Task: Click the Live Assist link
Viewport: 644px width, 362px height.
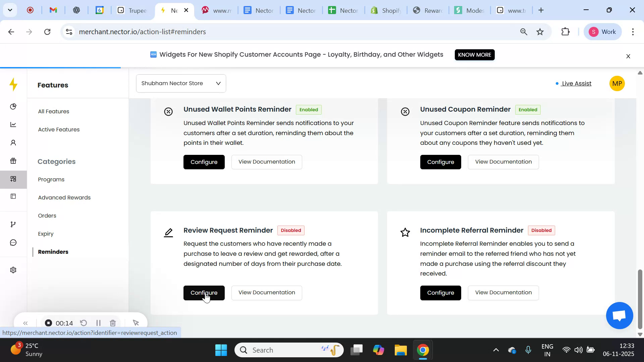Action: 576,83
